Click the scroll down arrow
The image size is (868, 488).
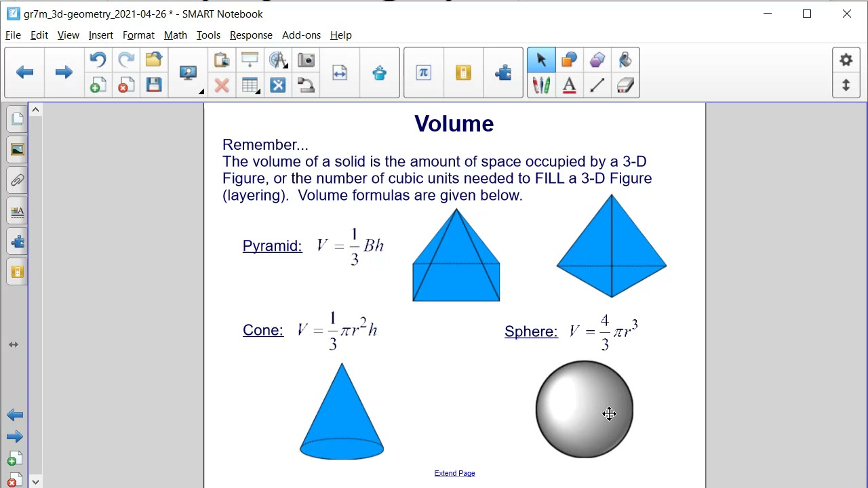(35, 482)
